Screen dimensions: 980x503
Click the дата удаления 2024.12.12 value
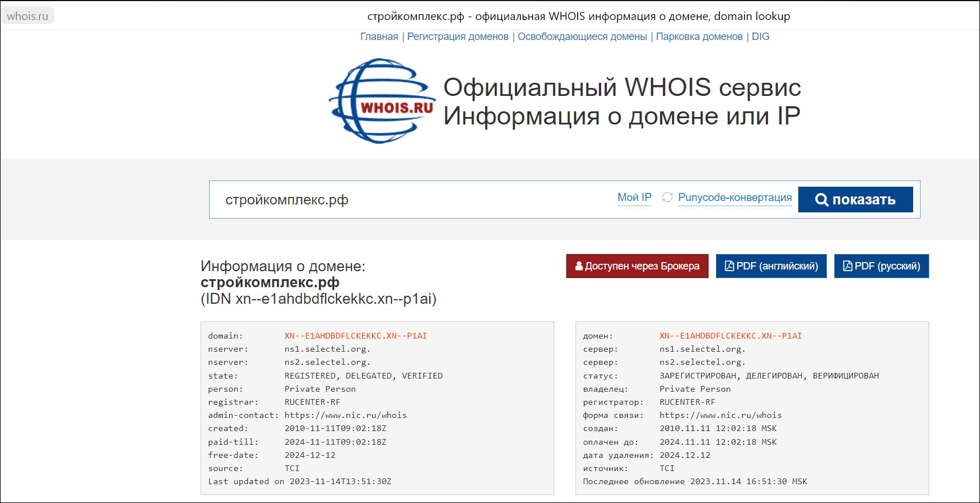pos(685,455)
